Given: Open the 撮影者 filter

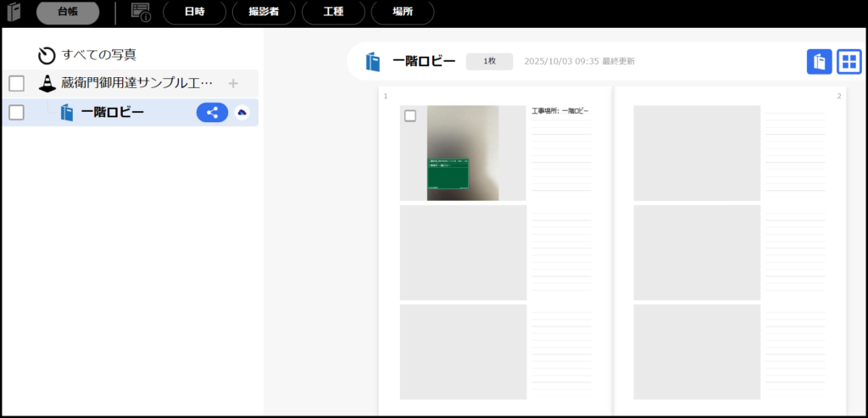Looking at the screenshot, I should pyautogui.click(x=263, y=12).
